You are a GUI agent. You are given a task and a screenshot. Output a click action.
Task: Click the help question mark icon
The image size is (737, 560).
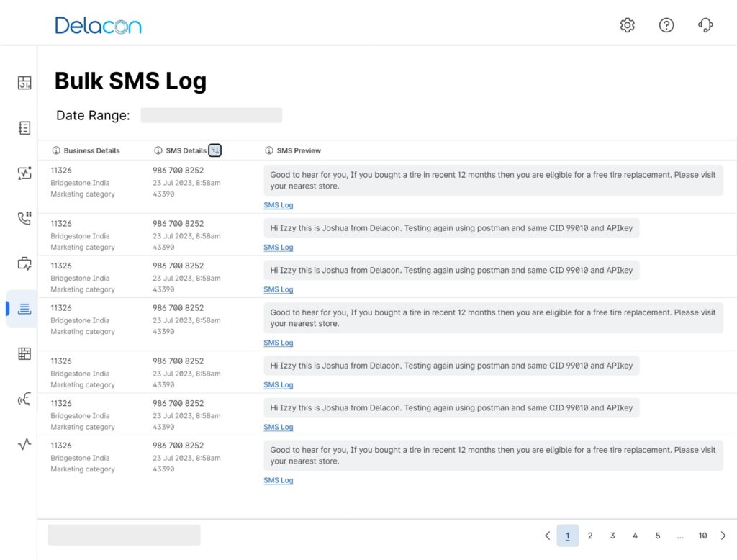pyautogui.click(x=666, y=25)
